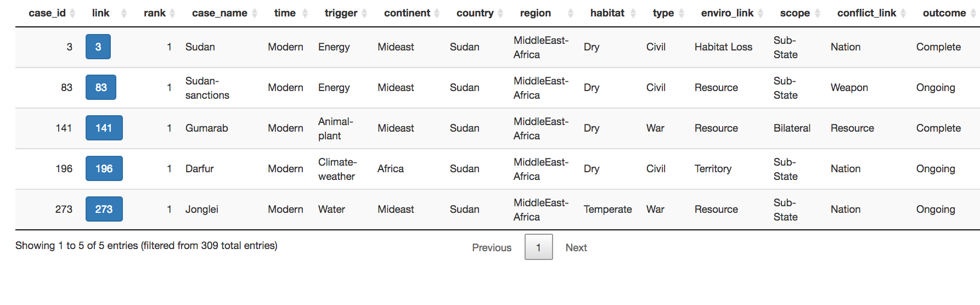Click sort arrows next to link header
Viewport: 980px width, 305px height.
click(x=123, y=13)
